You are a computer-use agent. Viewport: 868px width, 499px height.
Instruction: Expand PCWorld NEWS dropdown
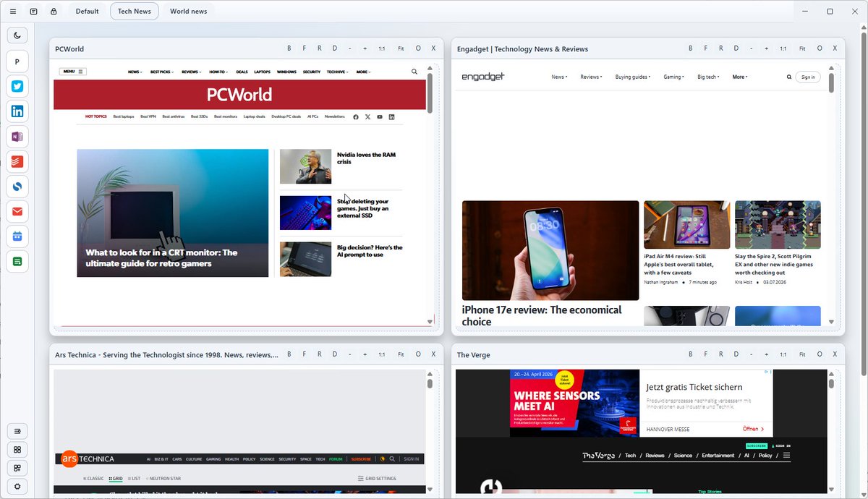[135, 72]
